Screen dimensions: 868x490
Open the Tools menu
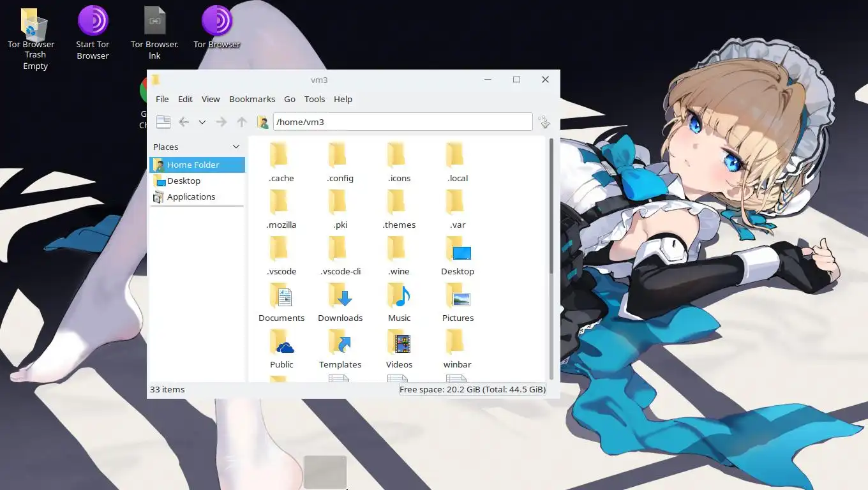(315, 99)
